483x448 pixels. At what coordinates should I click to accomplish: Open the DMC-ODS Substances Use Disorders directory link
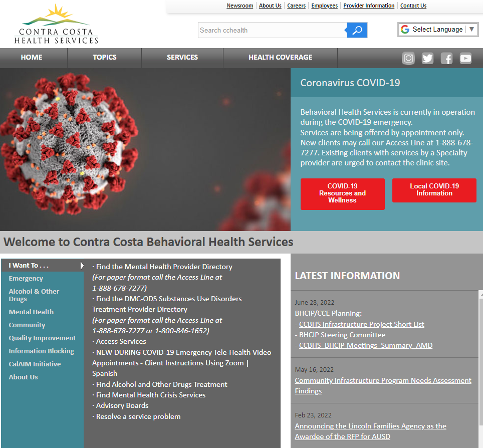167,304
